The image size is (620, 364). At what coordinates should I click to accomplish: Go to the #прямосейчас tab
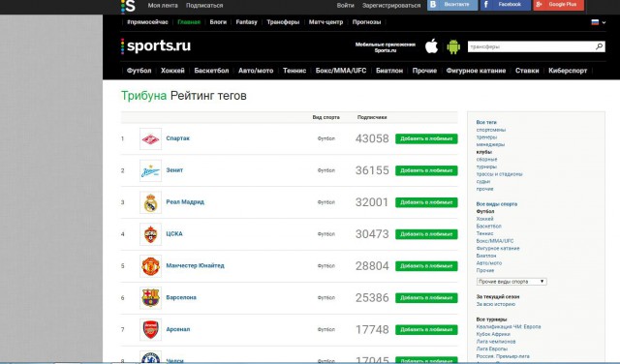[x=147, y=22]
